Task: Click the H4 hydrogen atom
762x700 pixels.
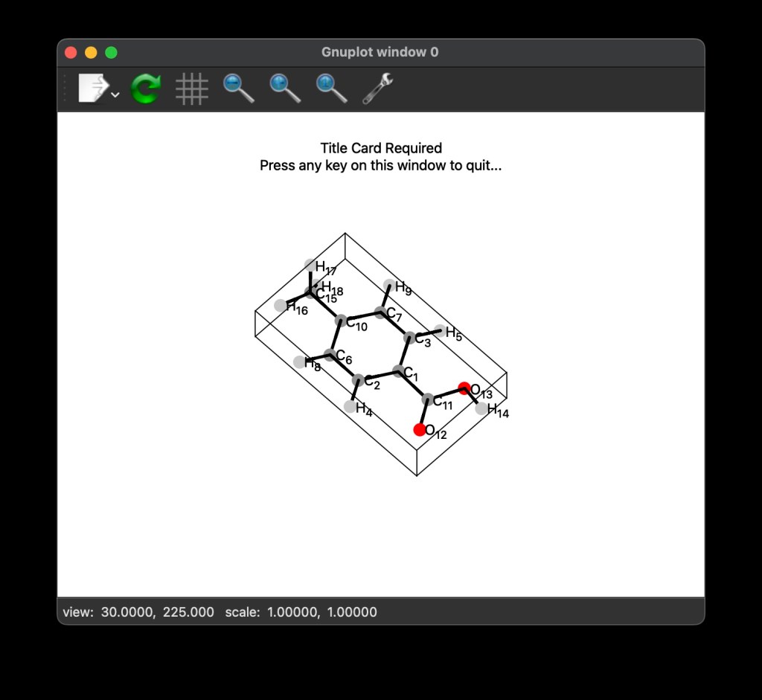Action: (x=350, y=406)
